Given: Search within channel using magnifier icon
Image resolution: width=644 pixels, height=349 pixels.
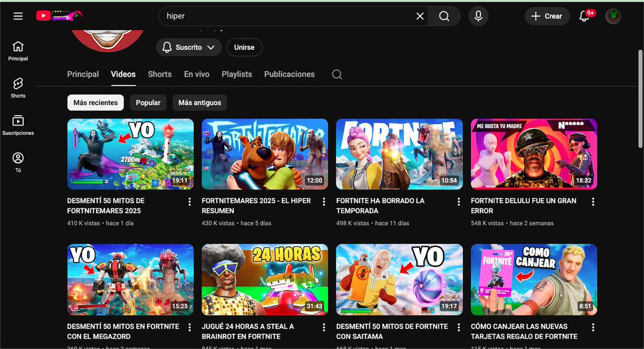Looking at the screenshot, I should point(337,75).
